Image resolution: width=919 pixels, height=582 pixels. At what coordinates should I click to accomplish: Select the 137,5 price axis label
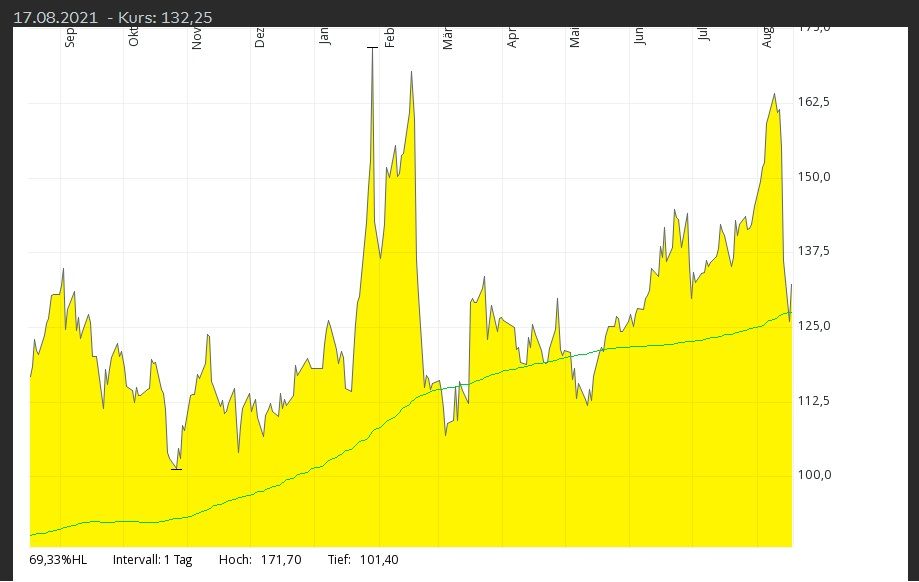813,251
